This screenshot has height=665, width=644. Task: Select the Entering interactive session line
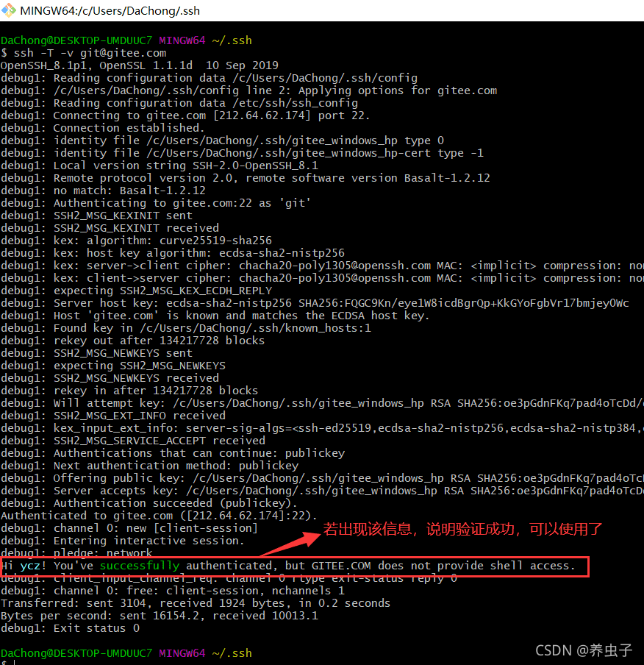tap(123, 541)
